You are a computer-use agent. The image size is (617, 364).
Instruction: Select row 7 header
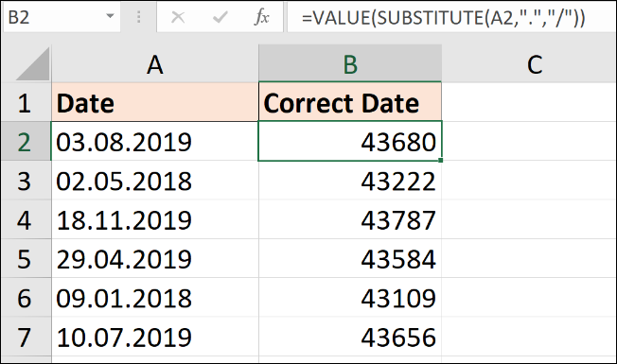26,337
